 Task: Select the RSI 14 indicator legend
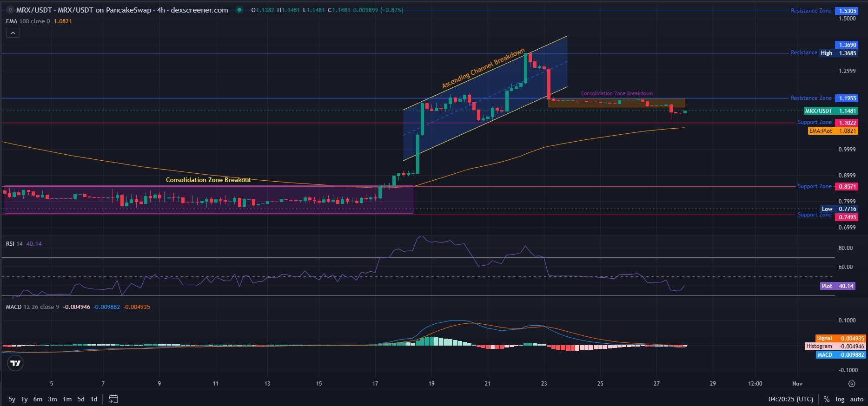[14, 244]
